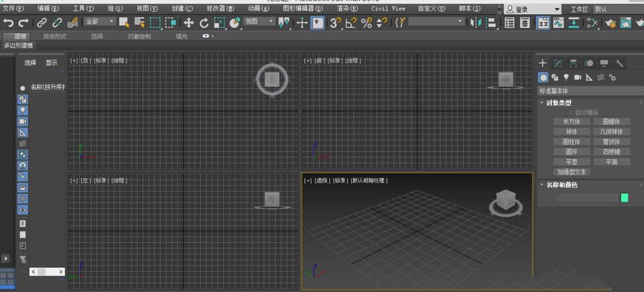
Task: Open the 修改器(M) menu
Action: [x=221, y=8]
